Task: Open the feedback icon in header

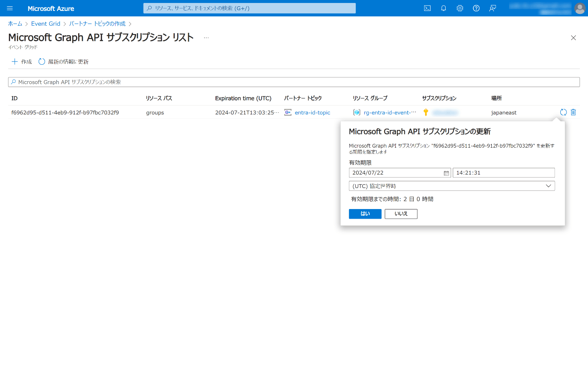Action: 493,8
